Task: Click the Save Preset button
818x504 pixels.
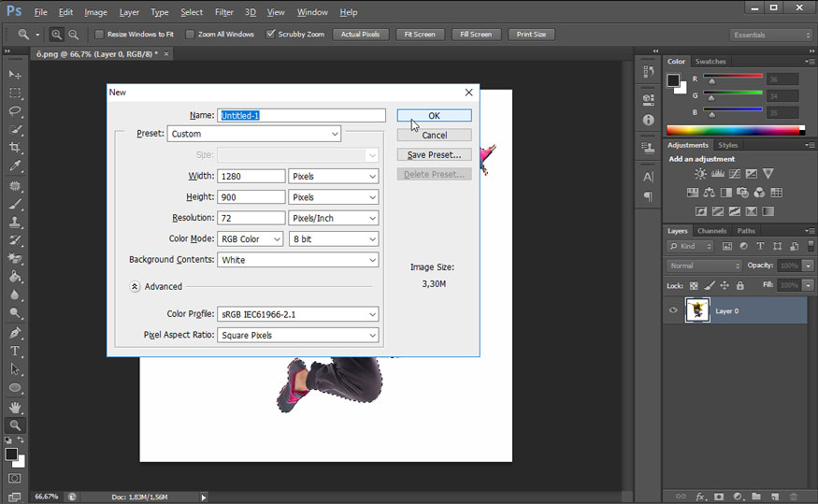Action: (x=434, y=155)
